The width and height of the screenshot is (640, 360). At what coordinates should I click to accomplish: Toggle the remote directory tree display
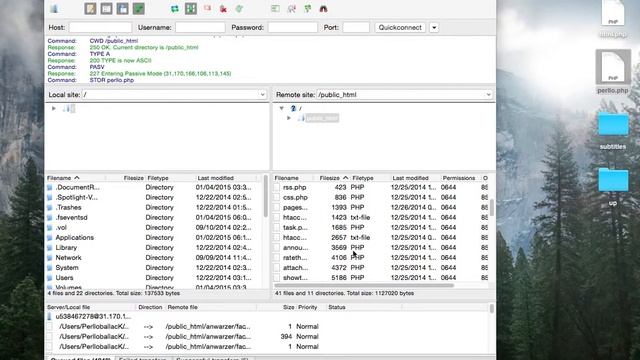pos(122,9)
